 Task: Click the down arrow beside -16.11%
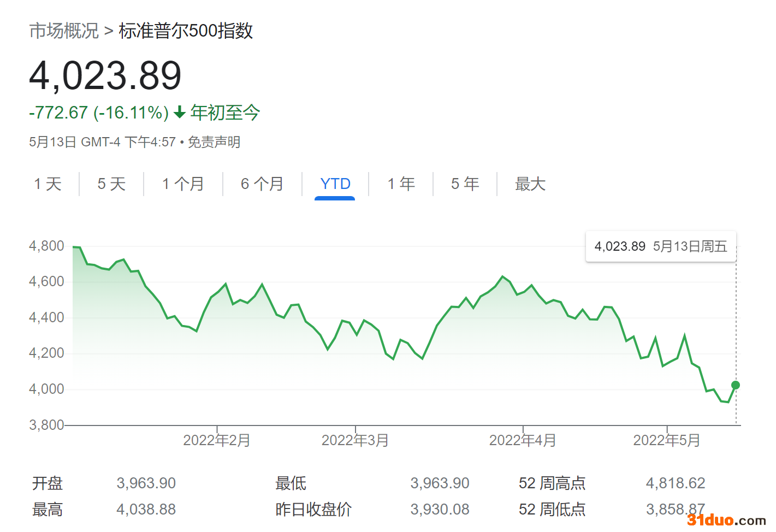tap(180, 113)
